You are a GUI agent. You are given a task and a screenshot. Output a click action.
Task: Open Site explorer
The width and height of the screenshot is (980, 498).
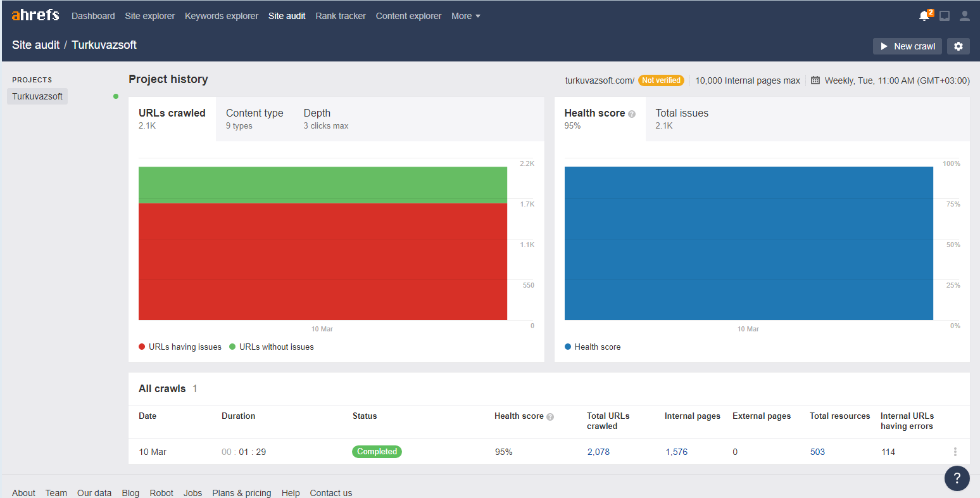tap(150, 16)
